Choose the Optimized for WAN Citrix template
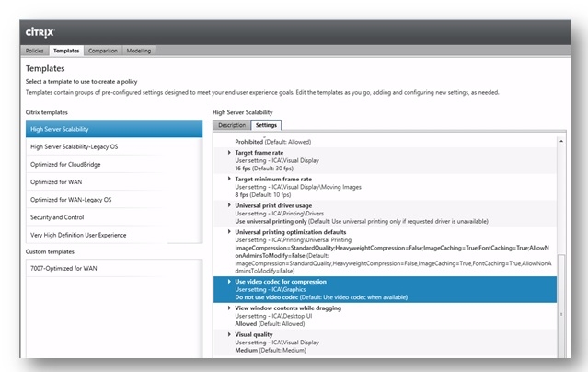 [114, 182]
